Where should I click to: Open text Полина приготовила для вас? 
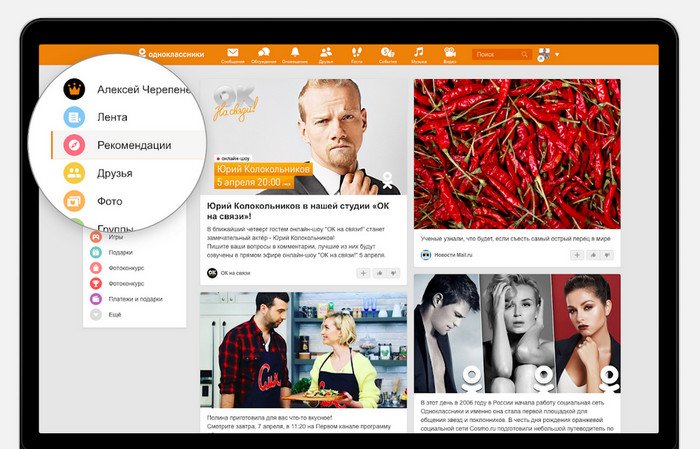point(270,418)
